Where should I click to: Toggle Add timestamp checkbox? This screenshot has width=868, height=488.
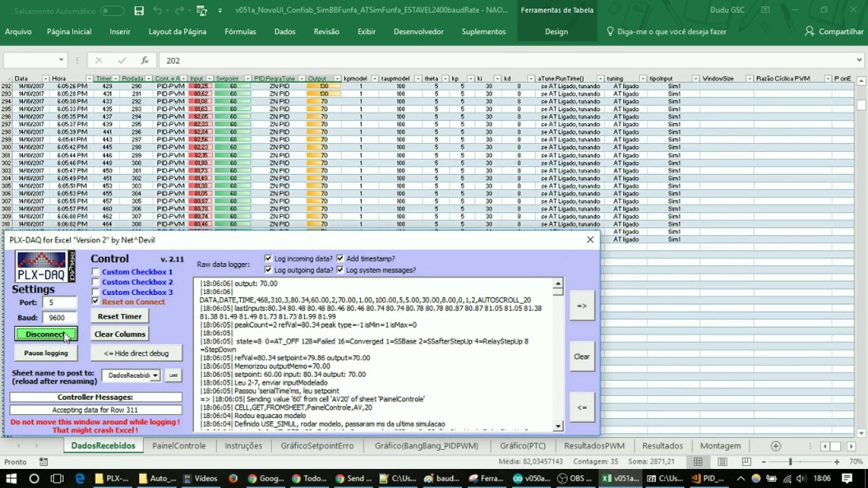pos(340,258)
